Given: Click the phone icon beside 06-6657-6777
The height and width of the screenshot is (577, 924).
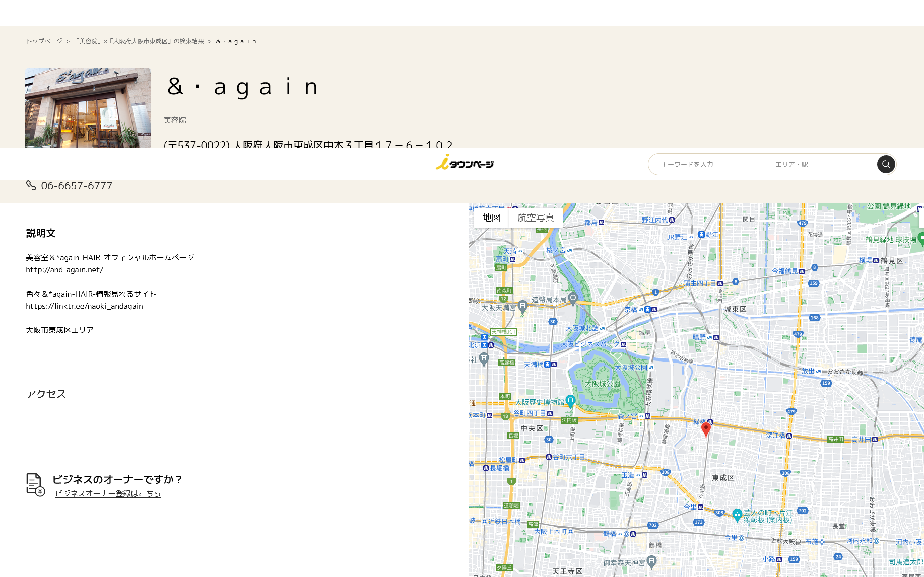Looking at the screenshot, I should (x=31, y=185).
